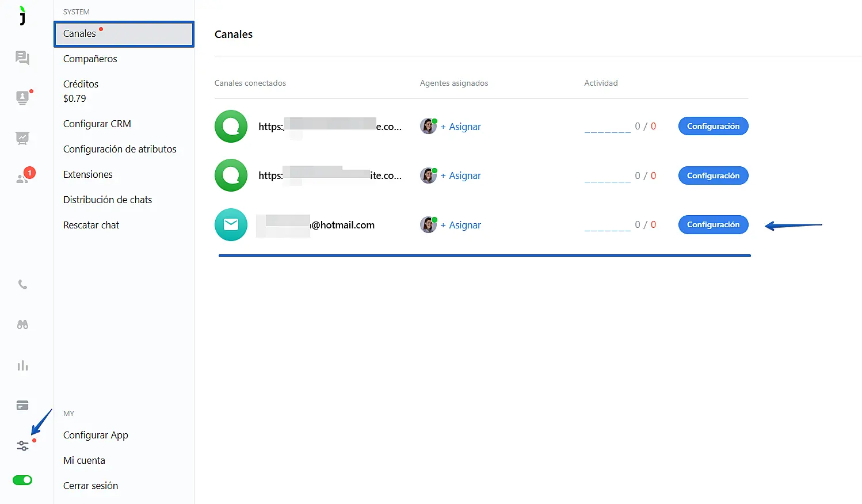This screenshot has width=862, height=504.
Task: Select Cerrar sesión to log out
Action: tap(90, 486)
